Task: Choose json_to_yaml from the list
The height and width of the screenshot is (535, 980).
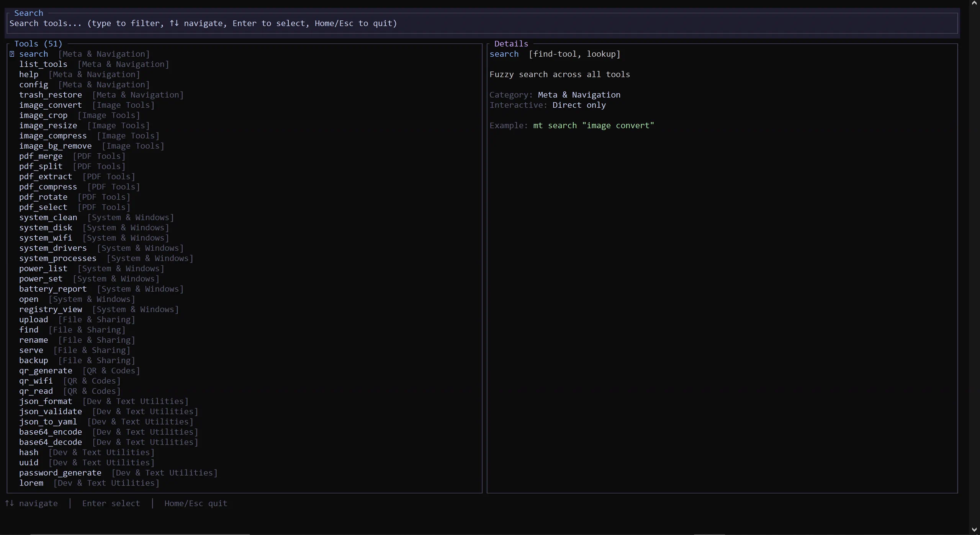Action: 244,422
